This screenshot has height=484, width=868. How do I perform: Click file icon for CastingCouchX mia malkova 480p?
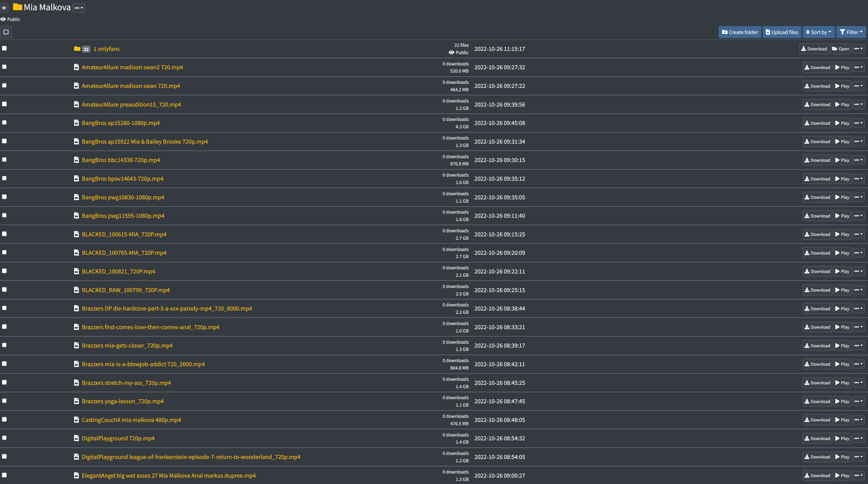[x=77, y=420]
